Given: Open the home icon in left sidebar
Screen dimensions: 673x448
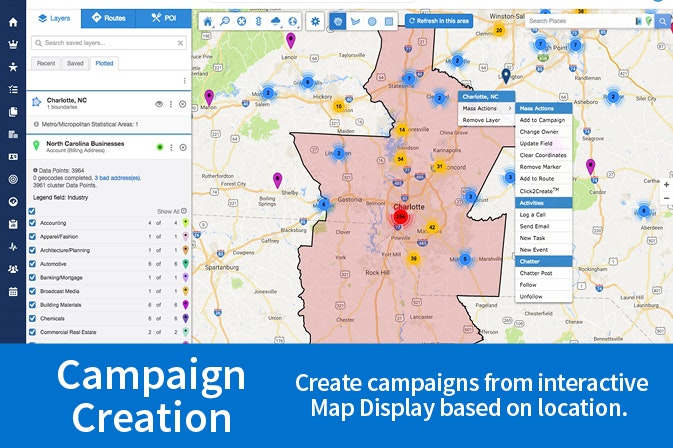Looking at the screenshot, I should pos(13,22).
